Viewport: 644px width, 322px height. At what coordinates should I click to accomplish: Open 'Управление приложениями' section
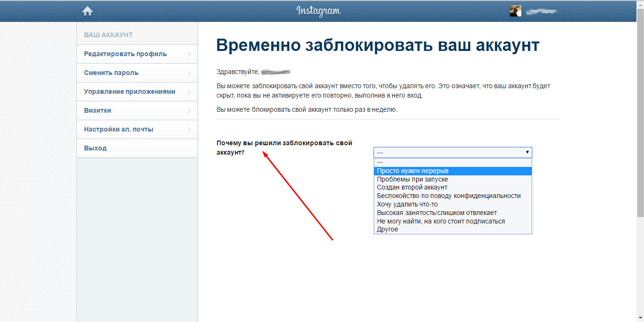pyautogui.click(x=130, y=91)
